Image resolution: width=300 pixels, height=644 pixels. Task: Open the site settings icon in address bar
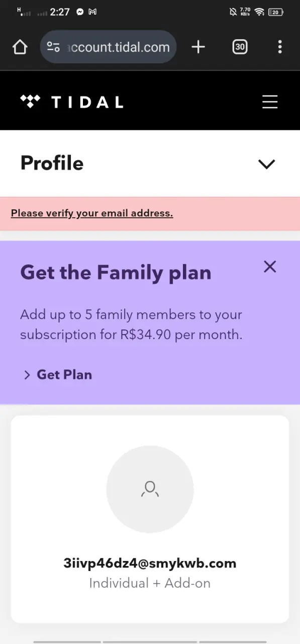pyautogui.click(x=53, y=47)
